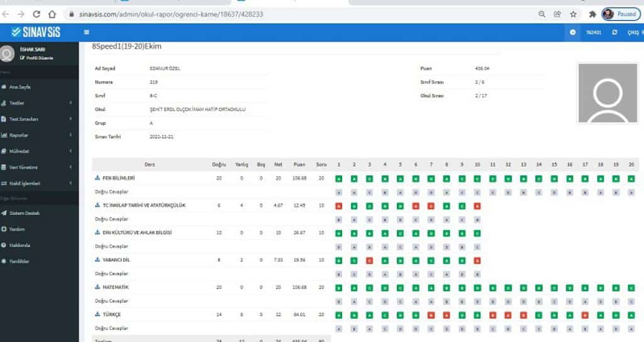
Task: Bookmark this page with the star icon
Action: pos(573,14)
